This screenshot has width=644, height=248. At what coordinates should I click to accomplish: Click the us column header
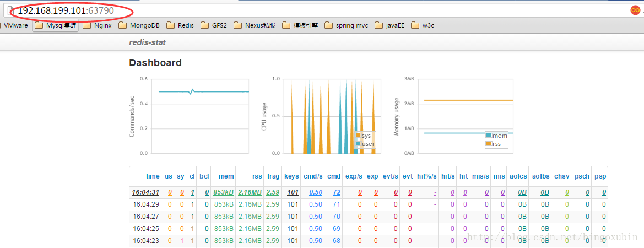(x=169, y=176)
